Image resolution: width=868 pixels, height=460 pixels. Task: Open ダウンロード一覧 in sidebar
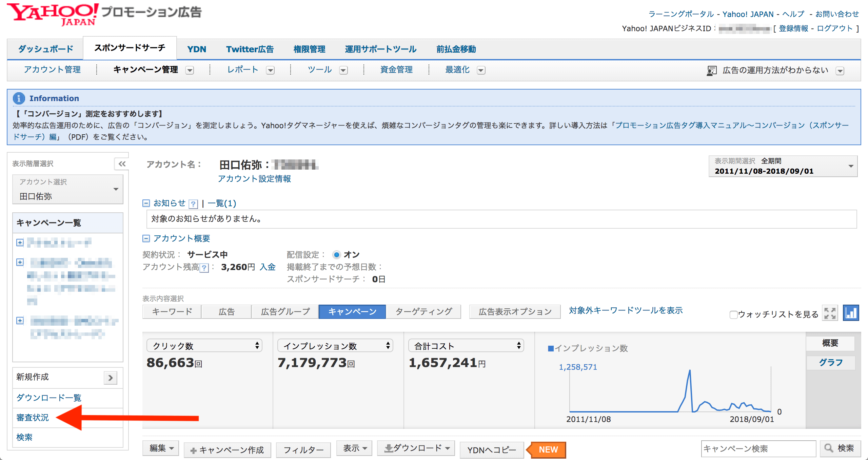(49, 398)
